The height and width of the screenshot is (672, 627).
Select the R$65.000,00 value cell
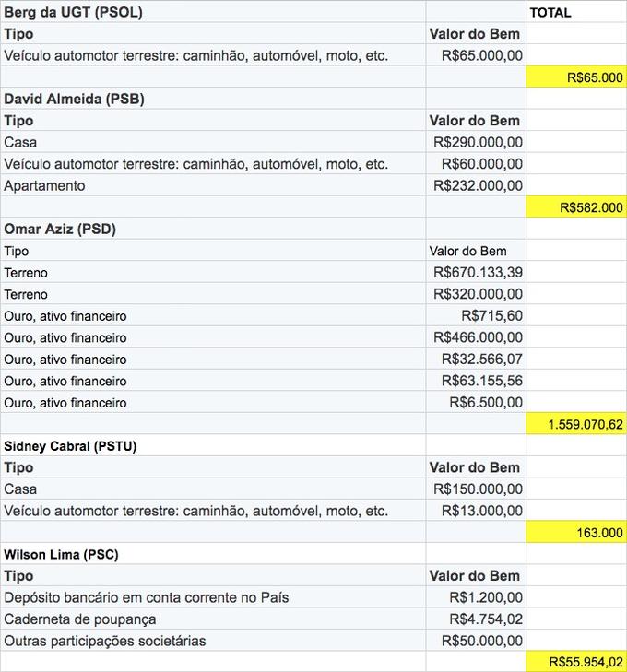[476, 55]
